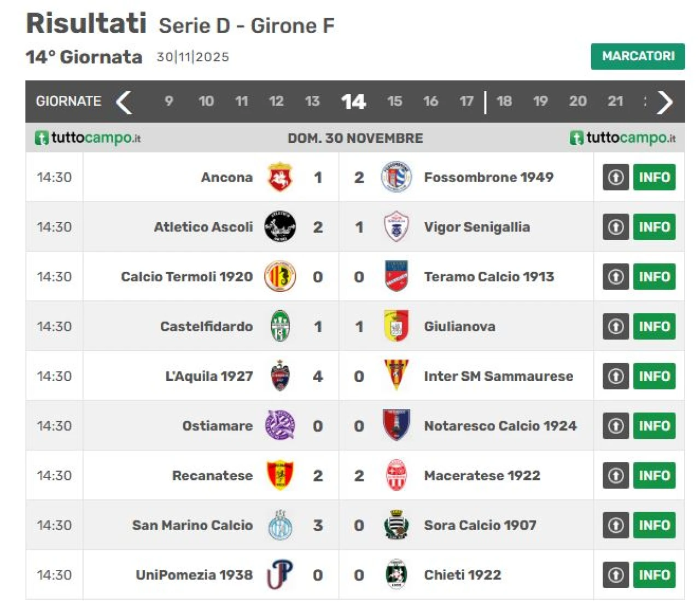Click gray circular icon next to Fossombrone INFO

click(616, 177)
